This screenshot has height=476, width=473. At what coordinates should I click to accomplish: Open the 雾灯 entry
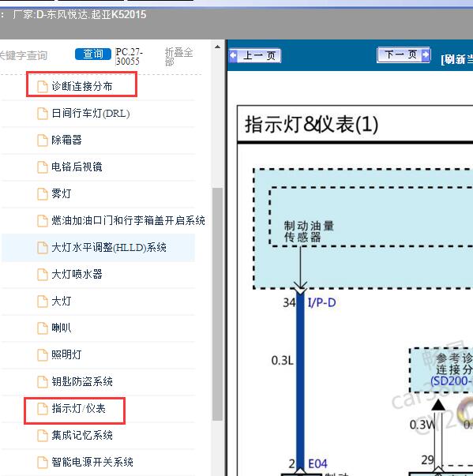coord(62,193)
